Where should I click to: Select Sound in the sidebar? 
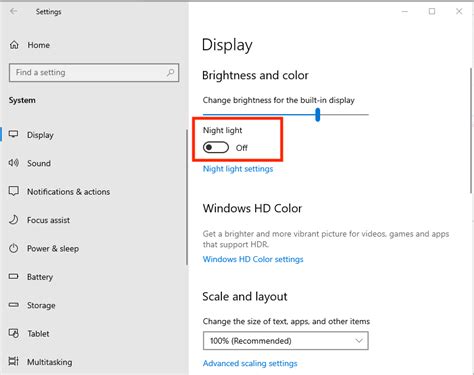pyautogui.click(x=39, y=163)
